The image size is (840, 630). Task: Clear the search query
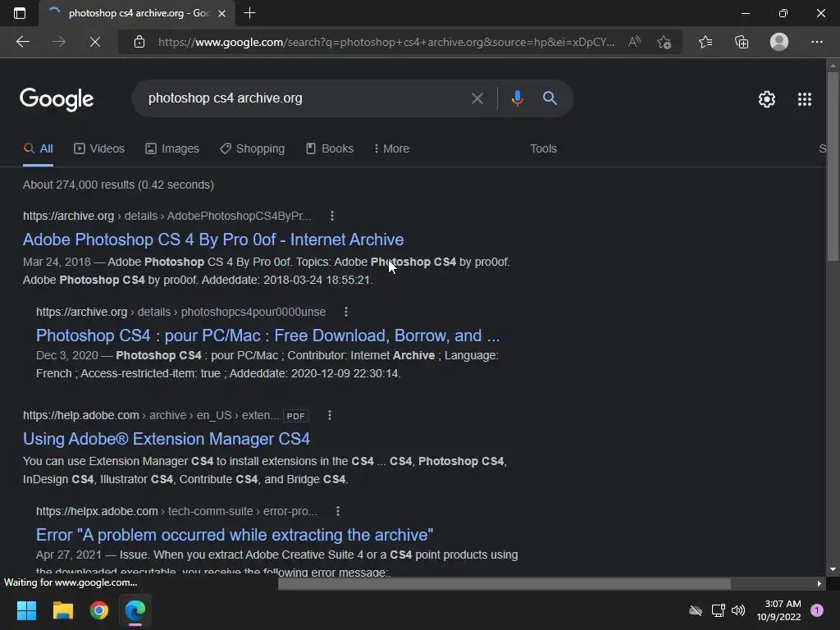477,98
